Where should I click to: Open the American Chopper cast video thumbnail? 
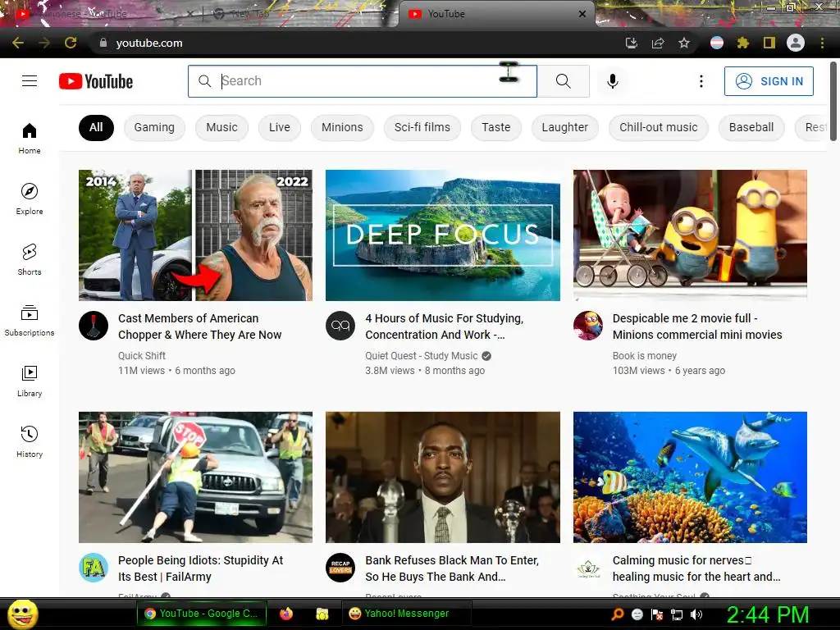tap(195, 235)
